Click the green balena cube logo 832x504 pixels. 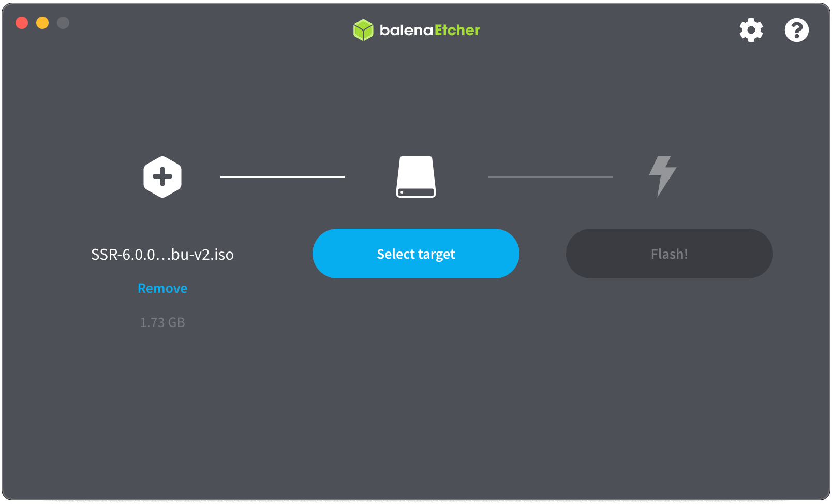click(x=363, y=30)
